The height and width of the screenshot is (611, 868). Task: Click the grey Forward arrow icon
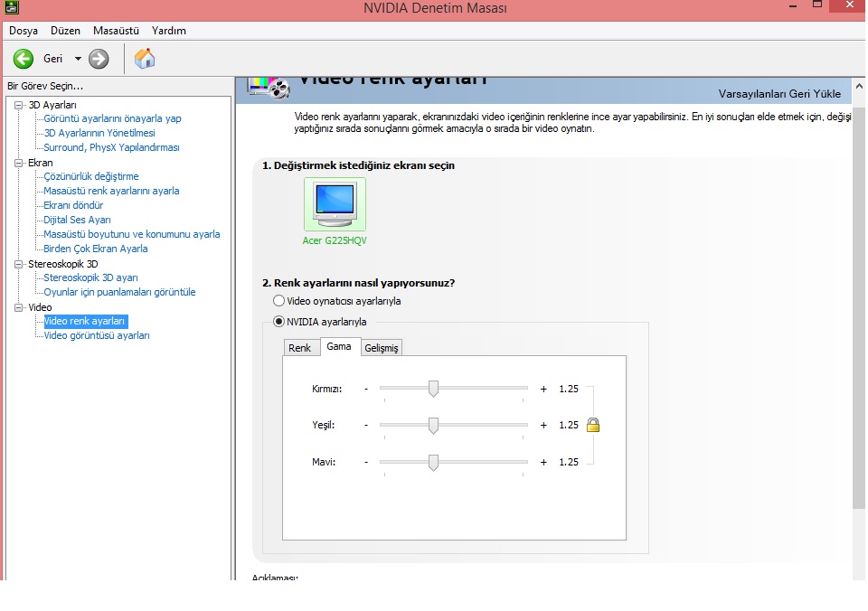pyautogui.click(x=99, y=59)
